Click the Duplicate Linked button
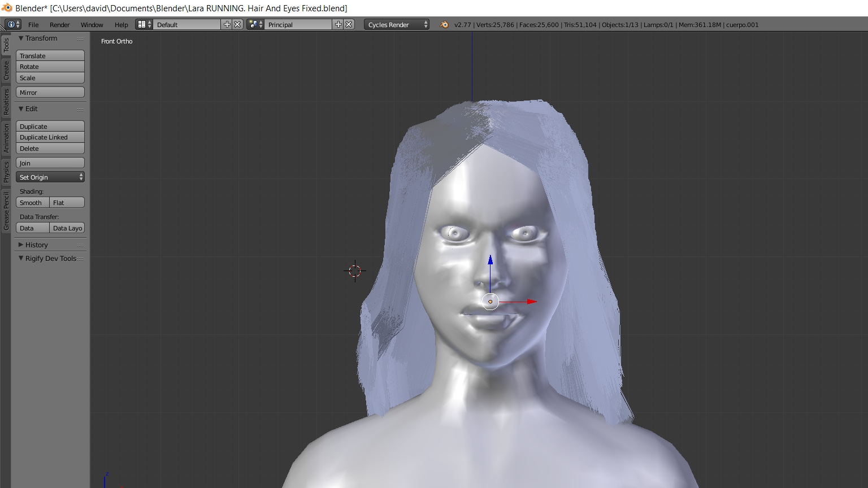 pos(50,137)
